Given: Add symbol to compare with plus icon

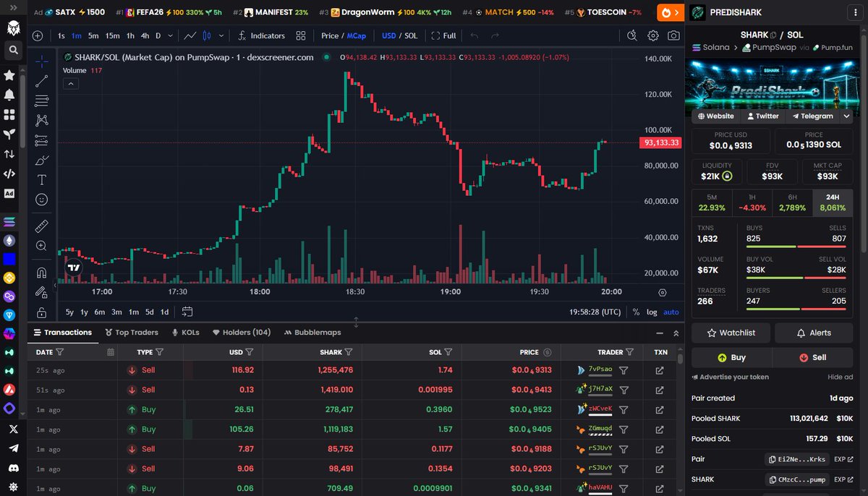Looking at the screenshot, I should click(x=38, y=35).
